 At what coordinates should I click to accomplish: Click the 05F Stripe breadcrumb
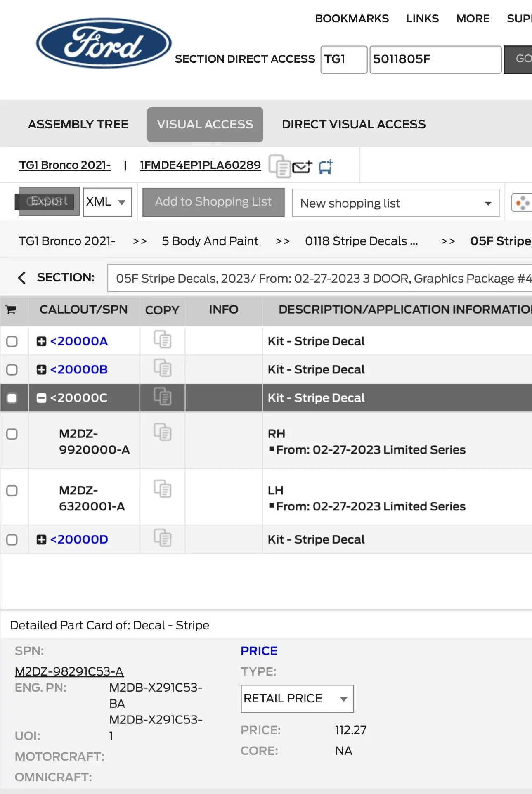pos(501,241)
